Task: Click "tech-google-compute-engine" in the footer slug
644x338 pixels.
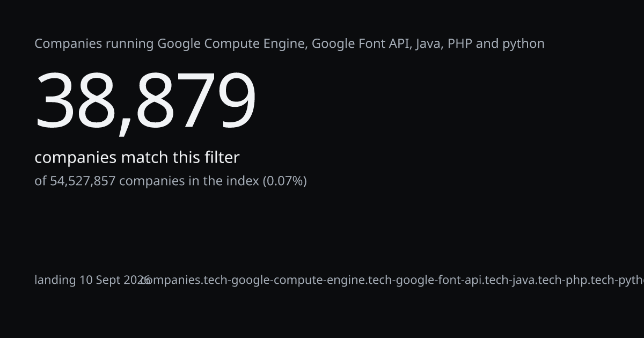Action: pyautogui.click(x=284, y=280)
